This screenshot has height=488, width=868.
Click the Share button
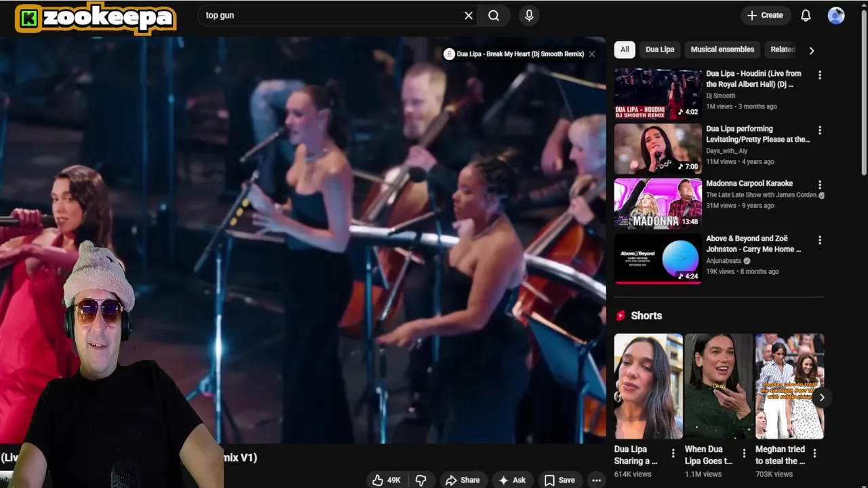[x=462, y=480]
